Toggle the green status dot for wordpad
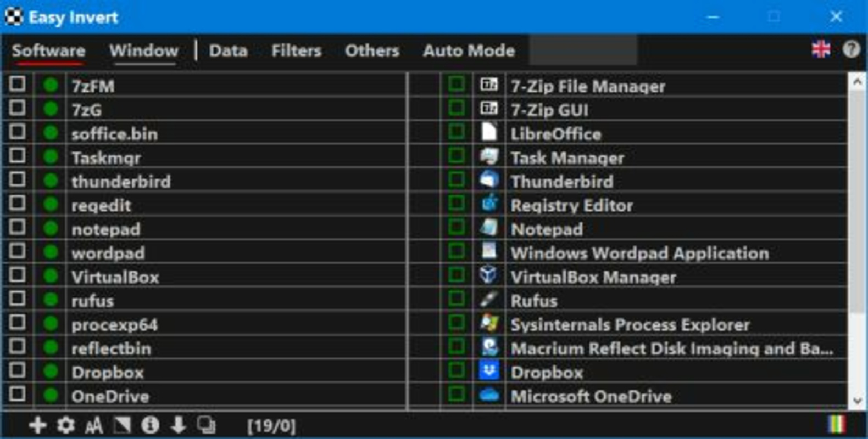868x439 pixels. pyautogui.click(x=51, y=251)
